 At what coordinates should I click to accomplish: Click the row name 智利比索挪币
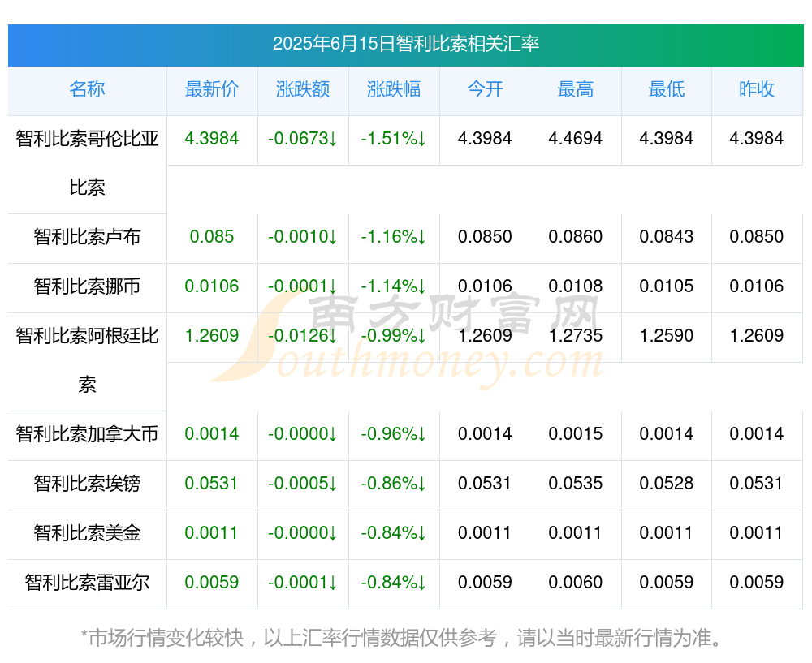click(87, 286)
